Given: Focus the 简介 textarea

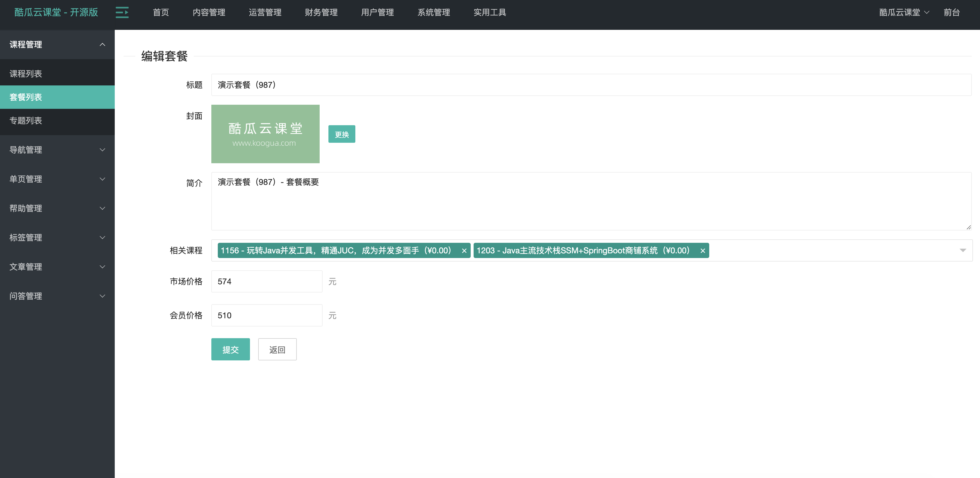Looking at the screenshot, I should coord(592,201).
